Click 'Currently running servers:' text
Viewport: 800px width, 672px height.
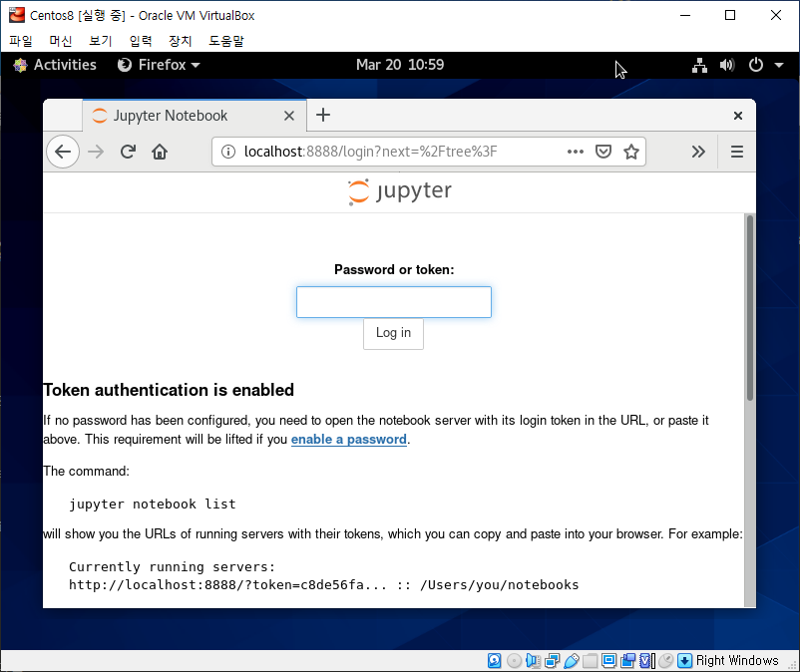click(172, 566)
